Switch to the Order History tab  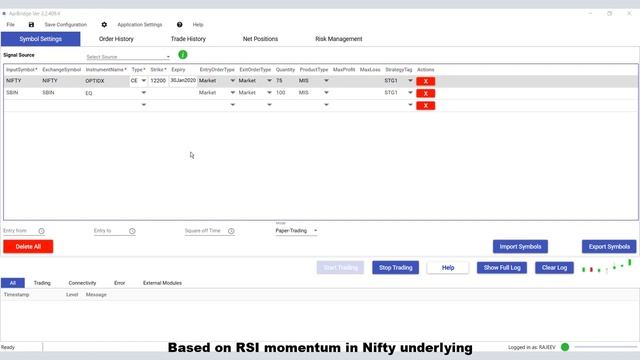tap(116, 39)
